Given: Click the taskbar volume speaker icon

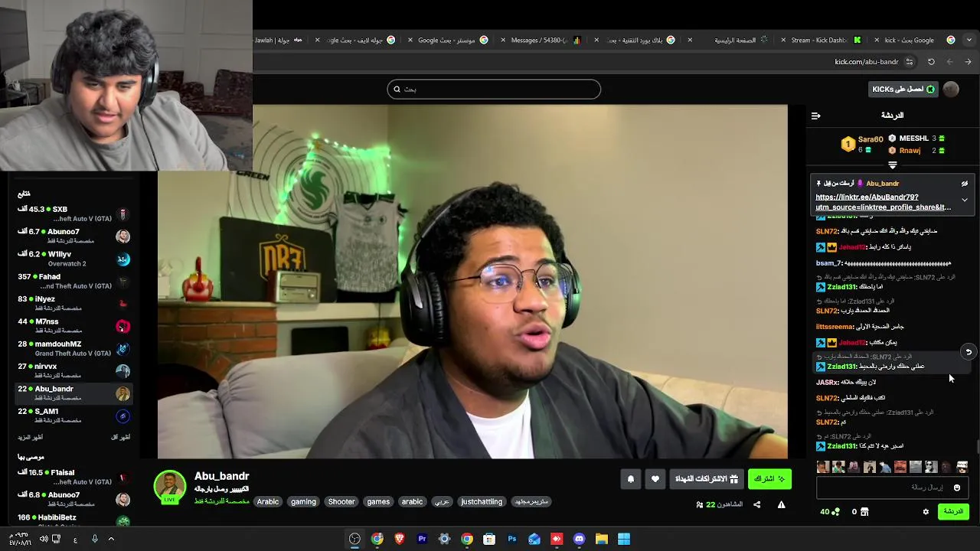Looking at the screenshot, I should (44, 539).
